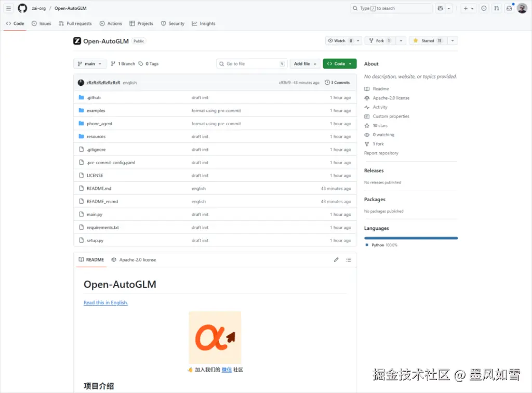Switch to the Issues tab
The image size is (532, 393).
tap(42, 23)
